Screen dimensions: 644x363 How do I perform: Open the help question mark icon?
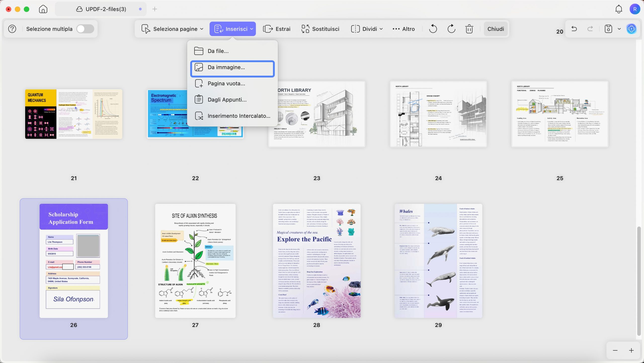[12, 29]
